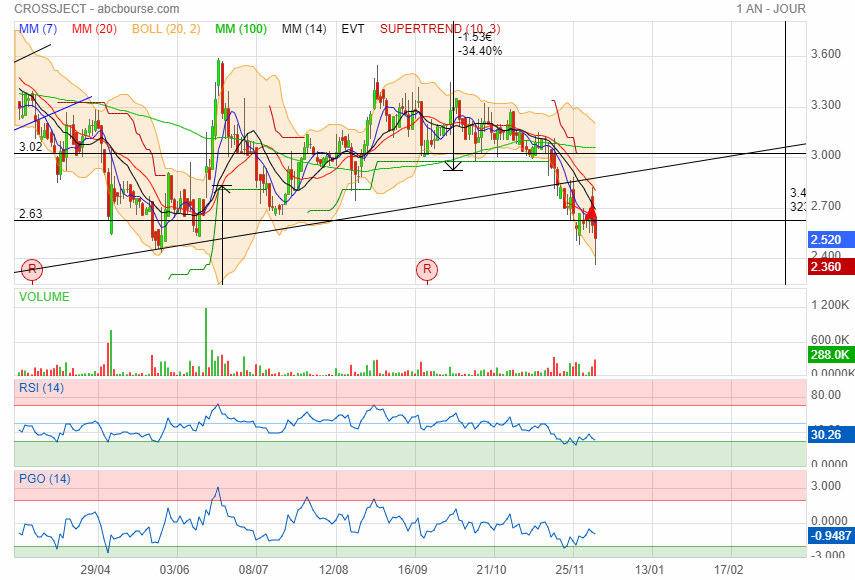
Task: Click the -0.9487 PGO value tag
Action: (831, 535)
